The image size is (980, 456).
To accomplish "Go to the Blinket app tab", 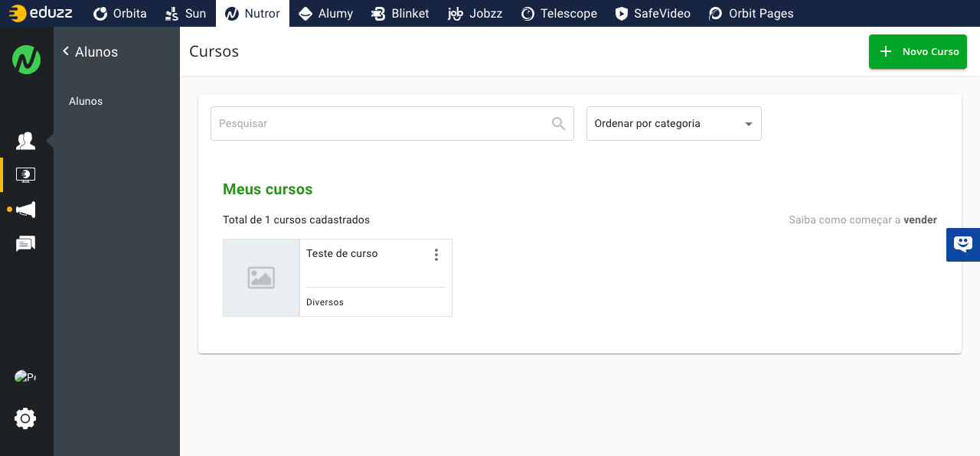I will [400, 13].
